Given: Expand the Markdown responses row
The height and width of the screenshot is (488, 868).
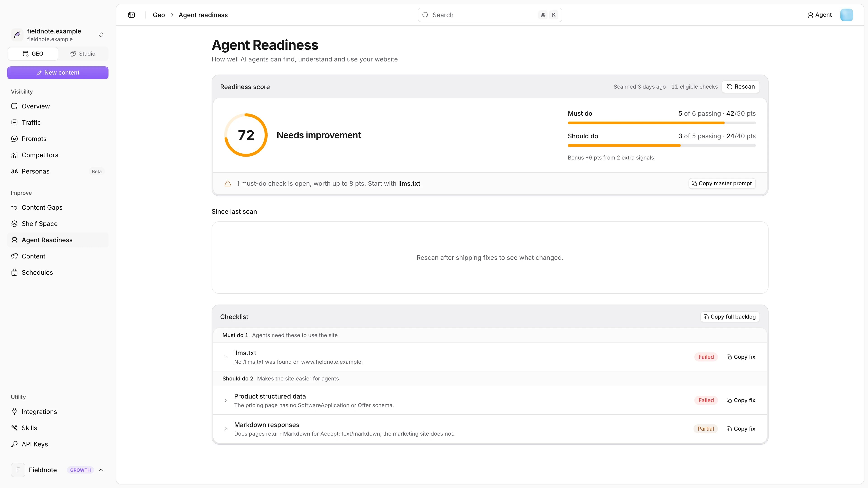Looking at the screenshot, I should pos(225,429).
